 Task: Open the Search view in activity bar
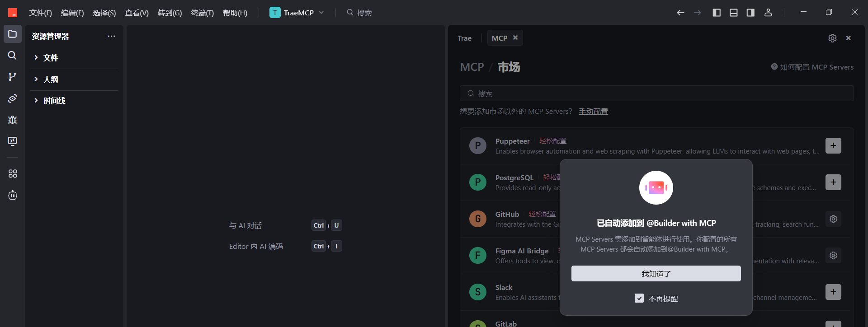[13, 55]
